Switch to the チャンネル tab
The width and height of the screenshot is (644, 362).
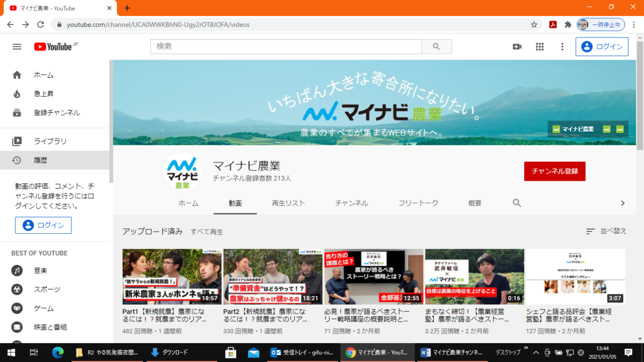[352, 203]
